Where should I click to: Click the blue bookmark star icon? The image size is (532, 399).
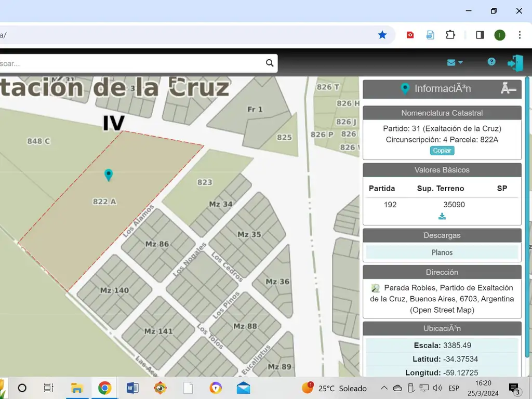tap(382, 35)
